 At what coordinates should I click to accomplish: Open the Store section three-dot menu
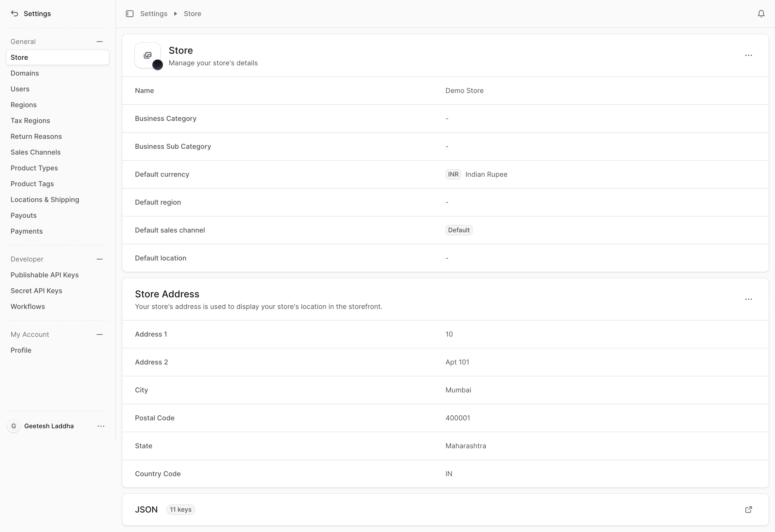click(x=748, y=55)
